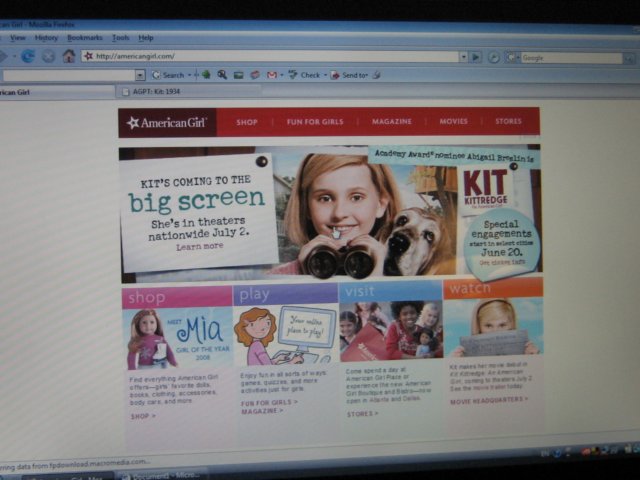Image resolution: width=640 pixels, height=480 pixels.
Task: Click the Google search engine icon
Action: tap(511, 58)
